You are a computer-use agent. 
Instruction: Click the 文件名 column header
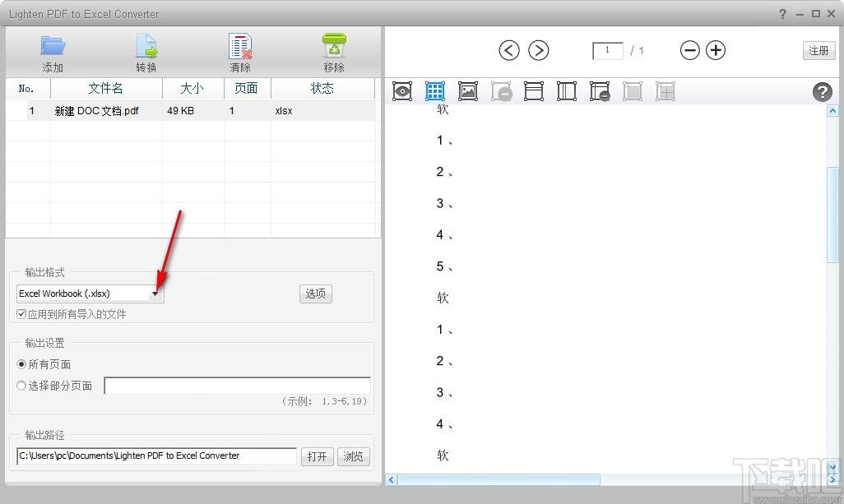(x=106, y=88)
